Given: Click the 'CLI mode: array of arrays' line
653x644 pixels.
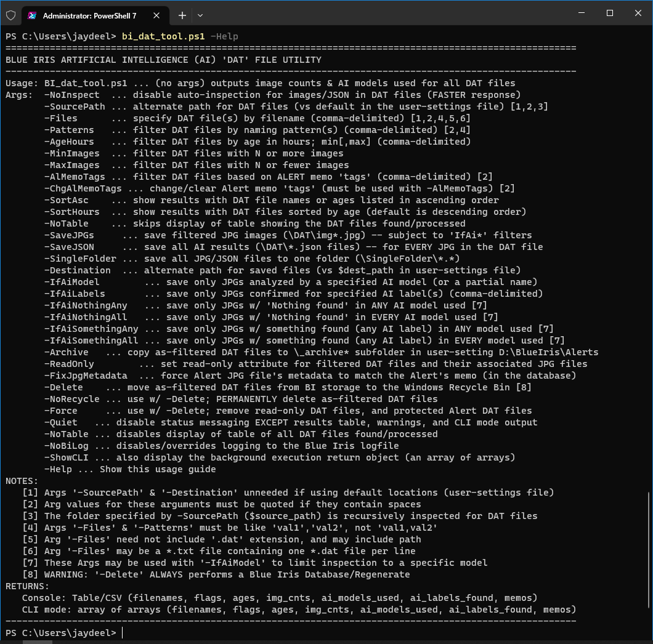Looking at the screenshot, I should pos(299,609).
